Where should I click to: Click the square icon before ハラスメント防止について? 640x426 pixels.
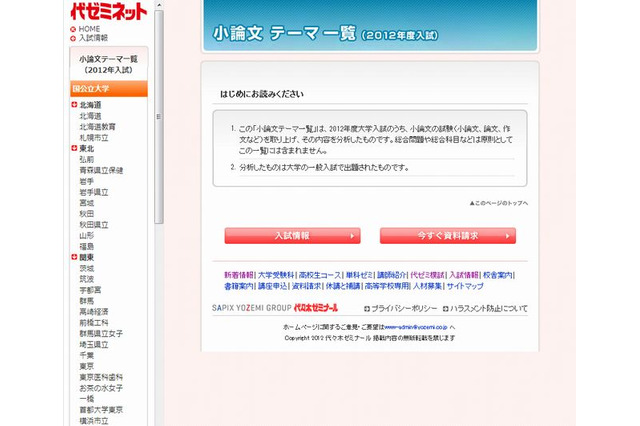click(x=446, y=309)
